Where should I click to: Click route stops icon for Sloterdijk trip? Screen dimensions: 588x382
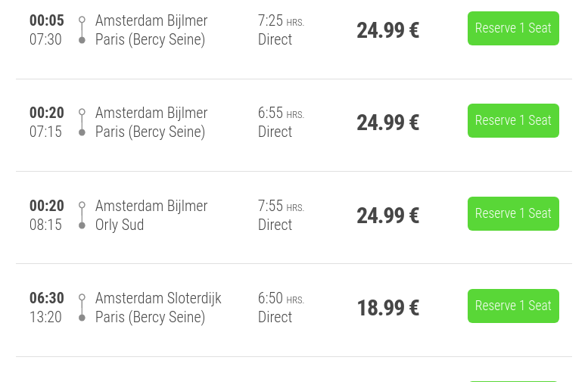[82, 308]
